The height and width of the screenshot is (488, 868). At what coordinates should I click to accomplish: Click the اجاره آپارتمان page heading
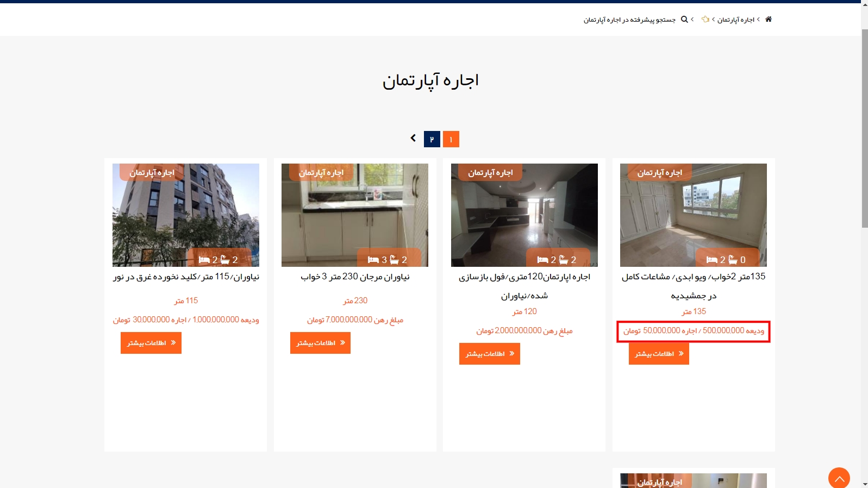point(430,81)
